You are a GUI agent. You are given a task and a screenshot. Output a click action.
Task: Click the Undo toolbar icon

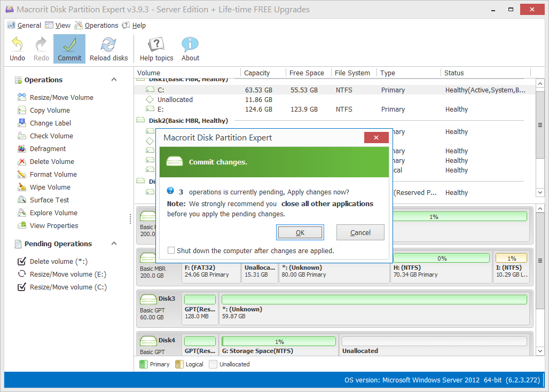tap(17, 44)
